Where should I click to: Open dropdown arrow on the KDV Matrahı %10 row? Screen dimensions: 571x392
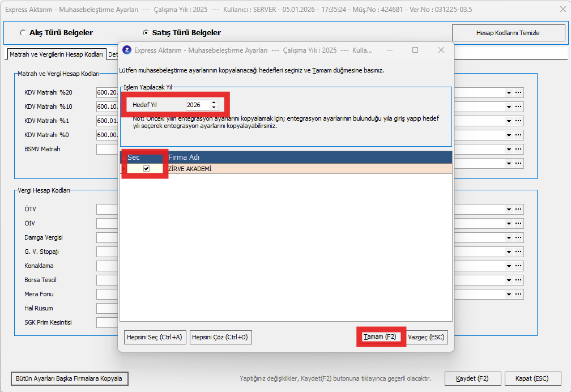[509, 106]
